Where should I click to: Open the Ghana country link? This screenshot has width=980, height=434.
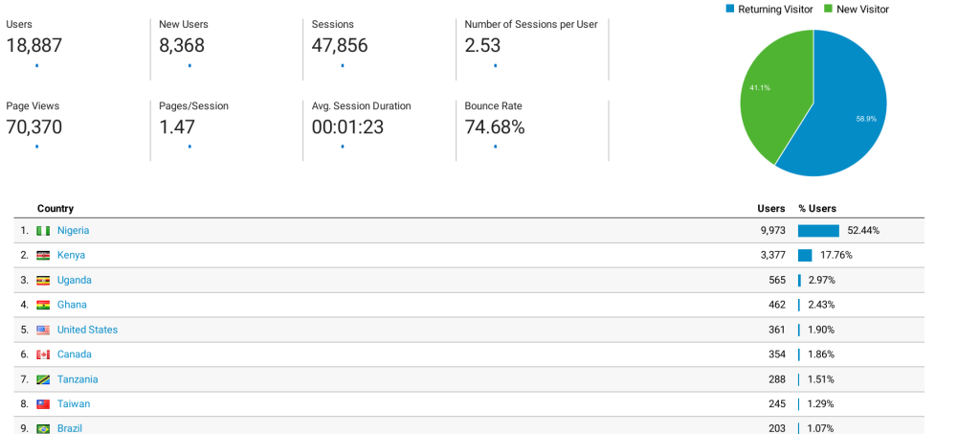coord(72,305)
